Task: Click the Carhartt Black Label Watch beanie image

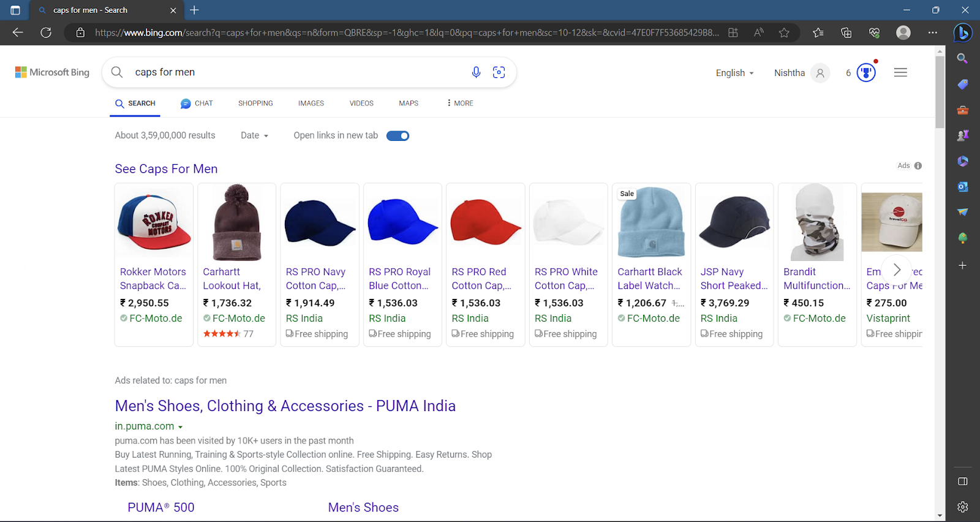Action: coord(651,222)
